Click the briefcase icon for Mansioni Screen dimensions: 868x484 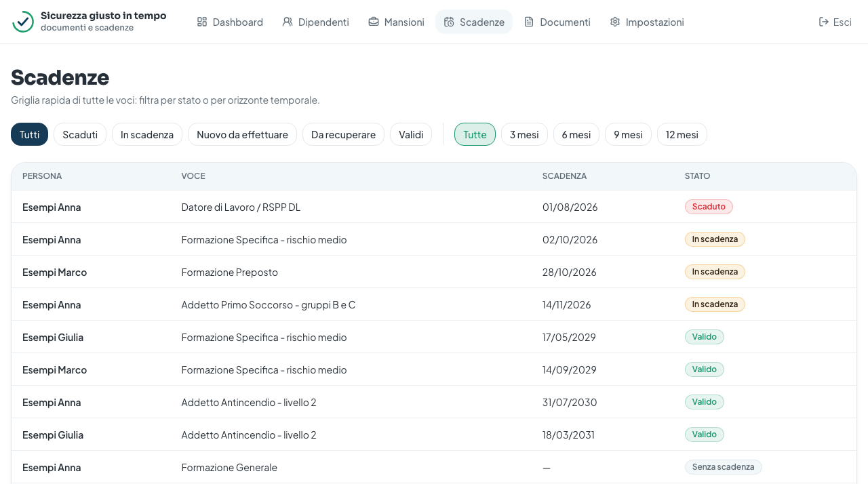[374, 22]
